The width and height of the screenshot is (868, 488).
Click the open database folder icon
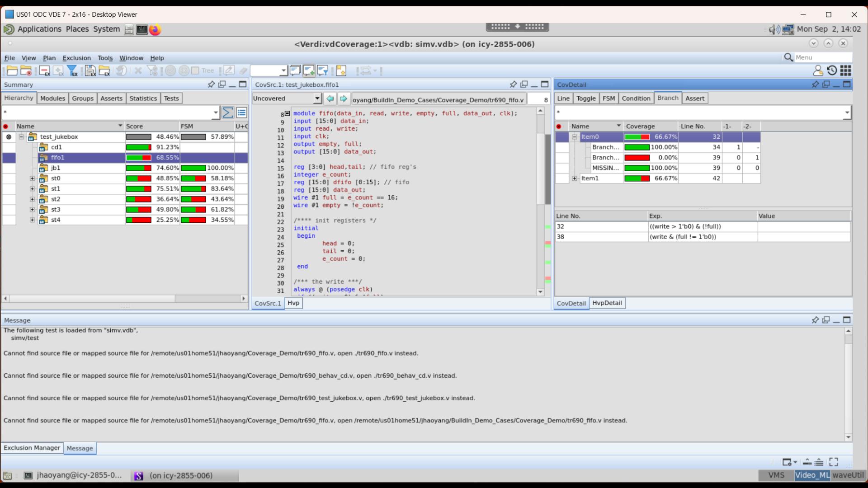click(x=12, y=71)
